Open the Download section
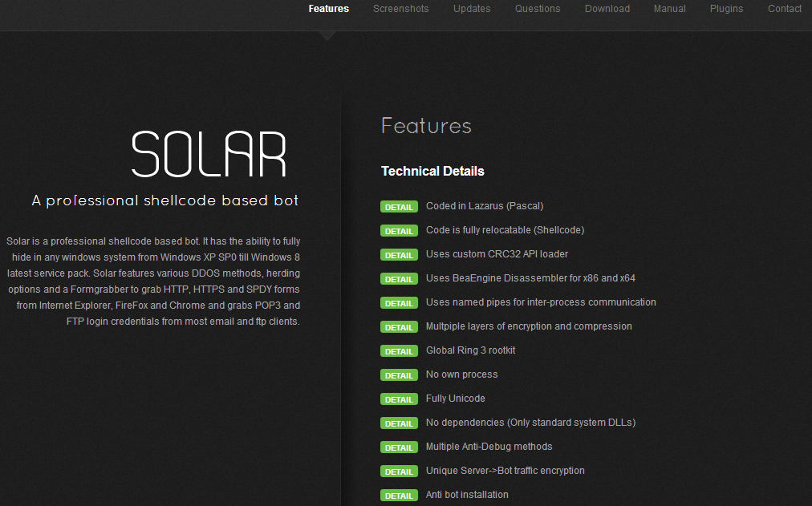The image size is (812, 506). pos(607,9)
